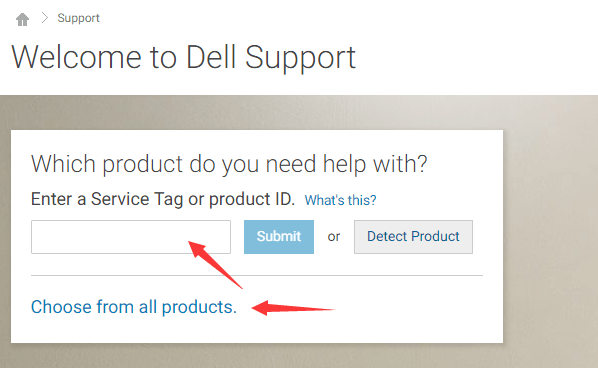The height and width of the screenshot is (368, 598).
Task: Click the beige banner background beside the card
Action: (549, 229)
